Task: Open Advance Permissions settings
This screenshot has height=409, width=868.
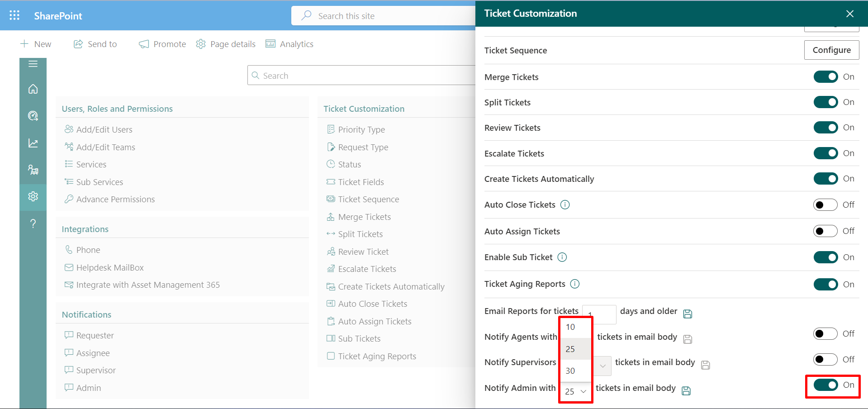Action: [x=109, y=199]
